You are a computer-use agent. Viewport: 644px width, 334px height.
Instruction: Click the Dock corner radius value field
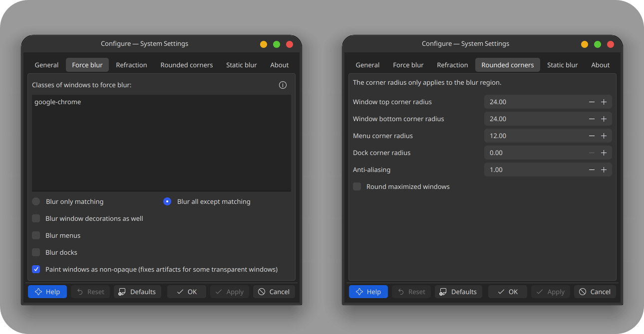[x=548, y=153]
